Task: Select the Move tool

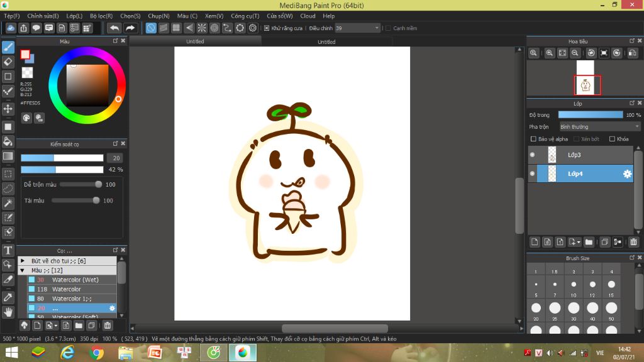Action: (8, 109)
